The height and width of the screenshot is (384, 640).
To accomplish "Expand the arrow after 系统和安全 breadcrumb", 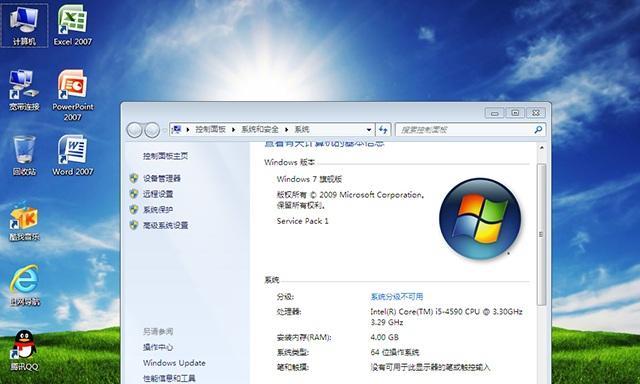I will (287, 130).
